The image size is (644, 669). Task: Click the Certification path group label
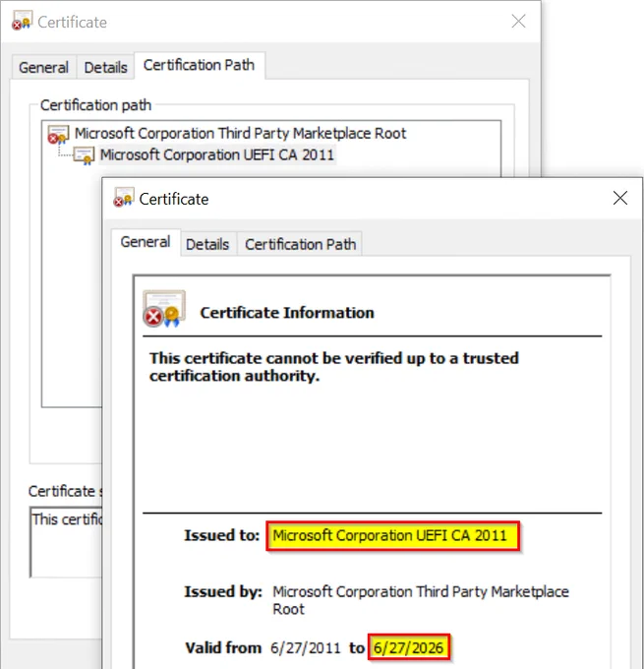95,105
